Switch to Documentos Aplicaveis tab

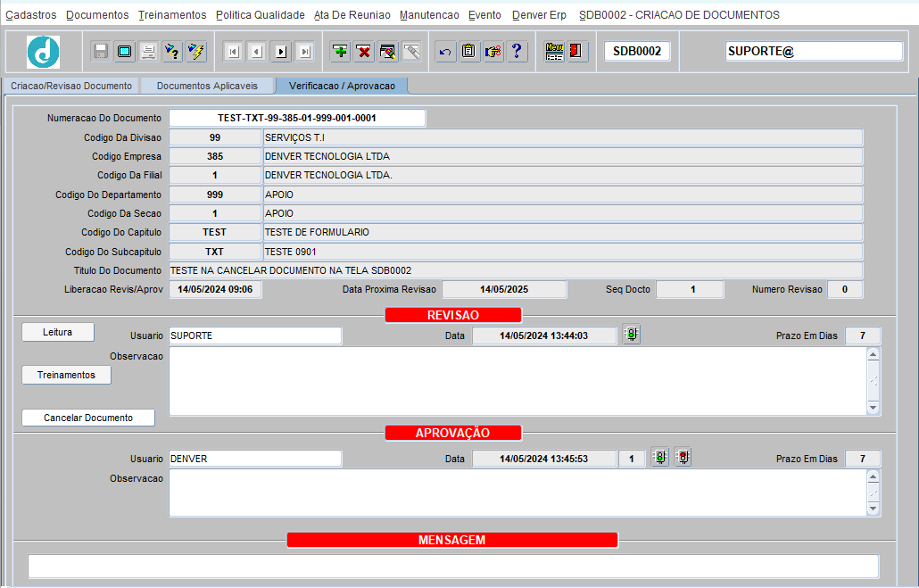coord(207,86)
